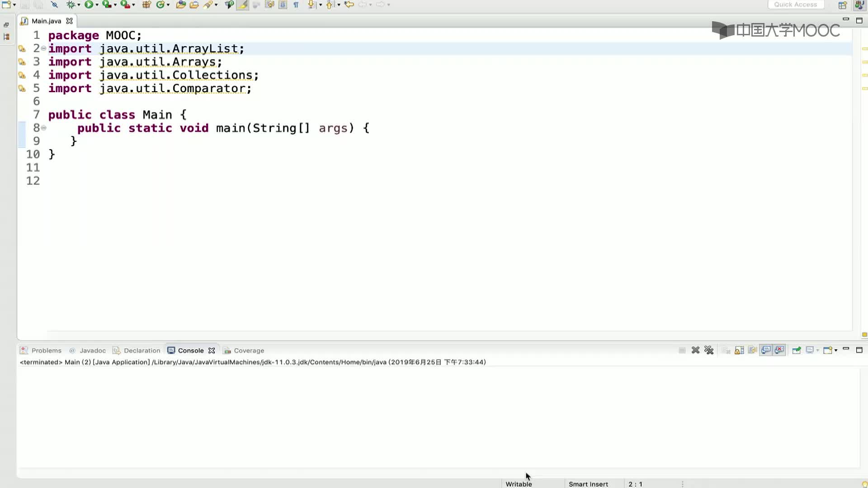Collapse the import block on line 2

pos(44,48)
